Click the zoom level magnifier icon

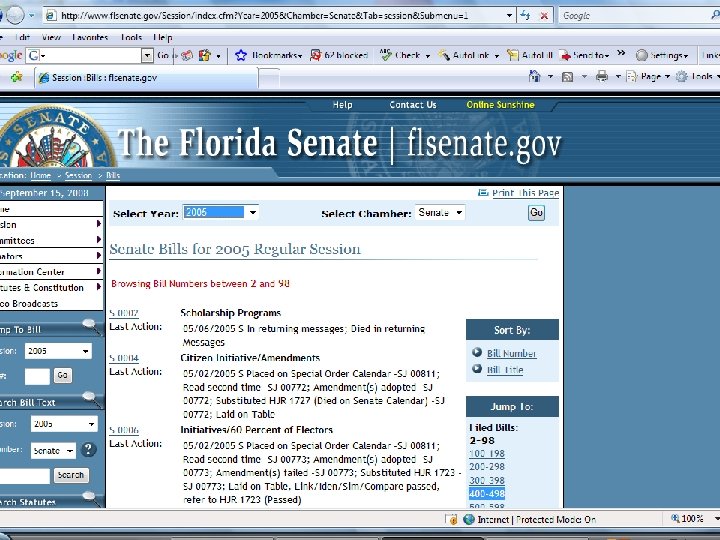pos(675,518)
